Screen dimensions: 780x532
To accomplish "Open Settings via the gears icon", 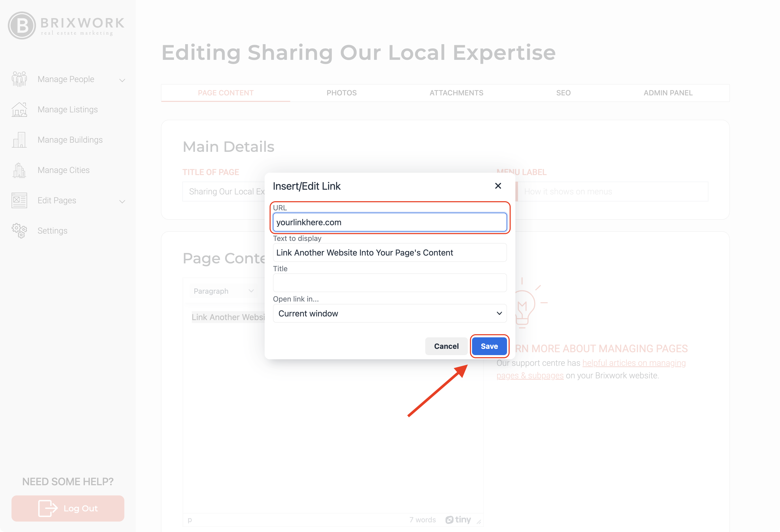I will 19,230.
